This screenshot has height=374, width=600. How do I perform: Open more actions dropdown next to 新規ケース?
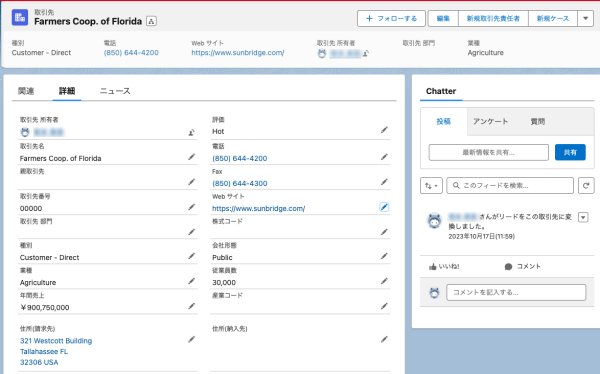click(x=585, y=18)
